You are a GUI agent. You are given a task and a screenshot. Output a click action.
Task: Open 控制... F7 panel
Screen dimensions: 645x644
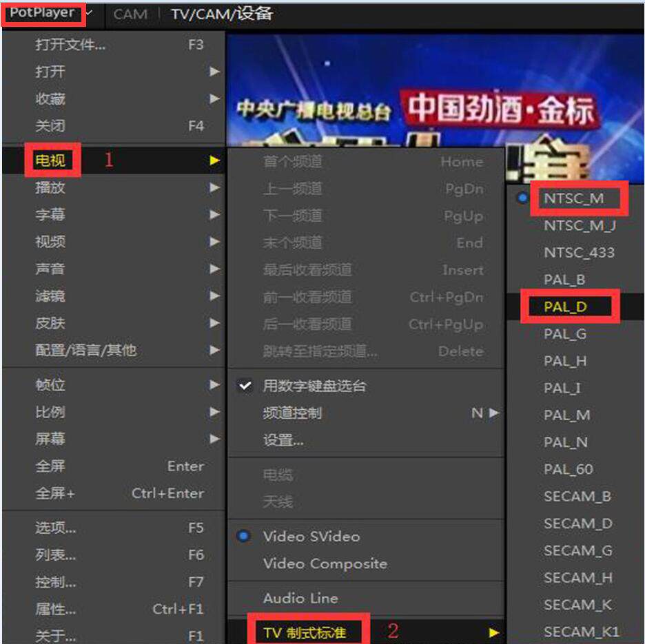114,582
